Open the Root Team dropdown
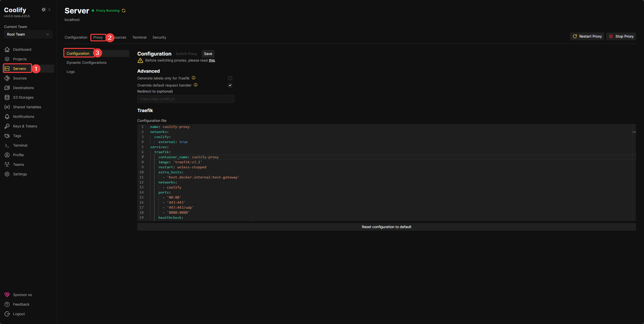The height and width of the screenshot is (324, 644). (x=28, y=34)
